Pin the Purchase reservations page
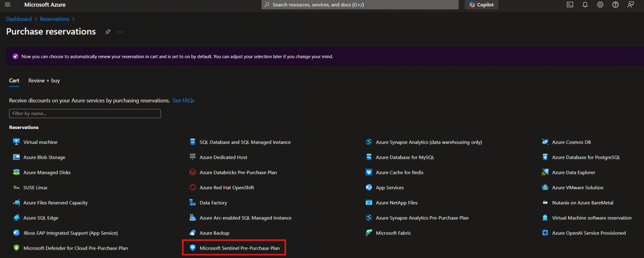The height and width of the screenshot is (258, 644). point(108,32)
